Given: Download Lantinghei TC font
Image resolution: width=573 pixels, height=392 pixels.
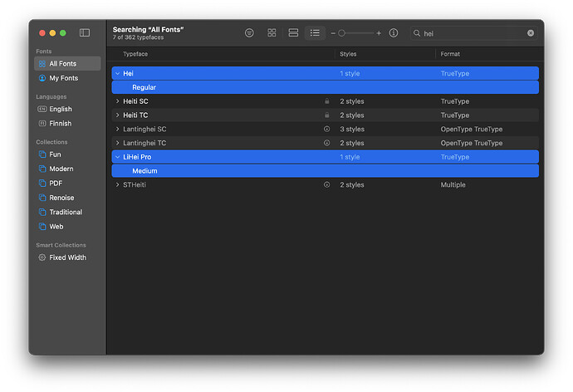Looking at the screenshot, I should click(326, 143).
